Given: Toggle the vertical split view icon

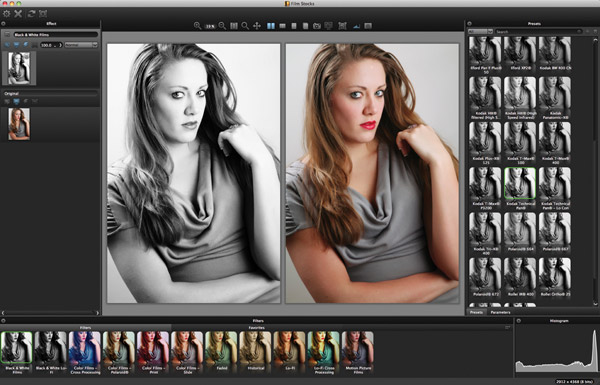Looking at the screenshot, I should coord(294,26).
